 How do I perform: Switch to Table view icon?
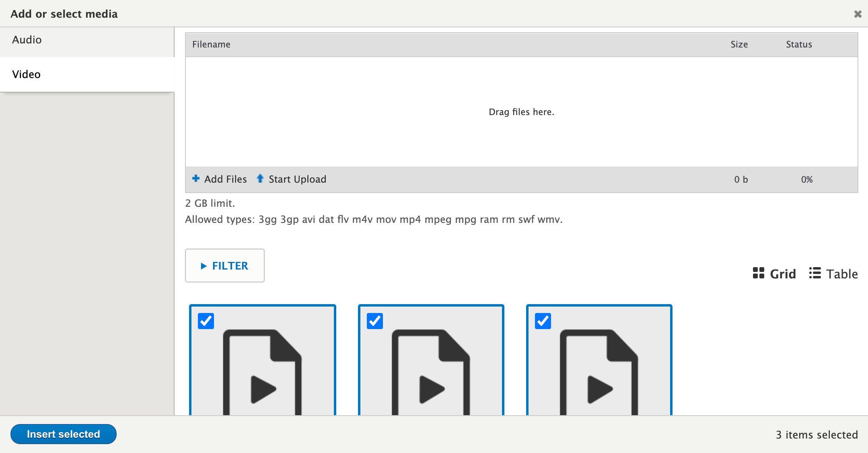pos(815,273)
